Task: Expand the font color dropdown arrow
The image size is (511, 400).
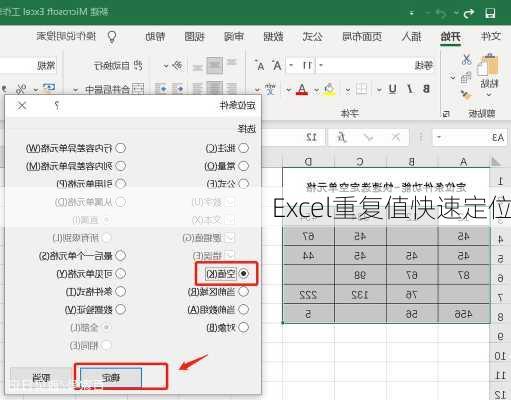Action: pos(288,89)
